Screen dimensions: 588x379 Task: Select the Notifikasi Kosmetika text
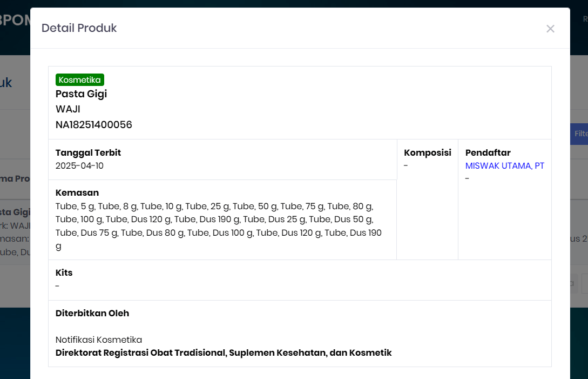(x=99, y=340)
